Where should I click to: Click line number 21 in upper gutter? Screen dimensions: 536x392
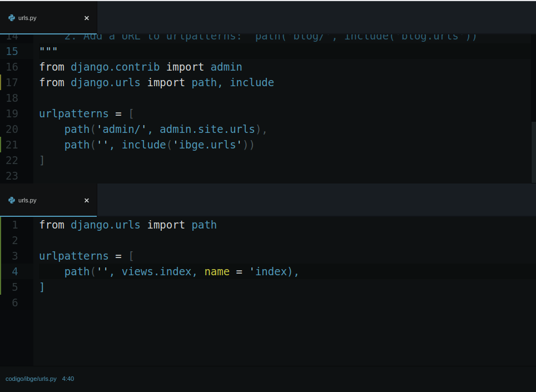click(12, 145)
